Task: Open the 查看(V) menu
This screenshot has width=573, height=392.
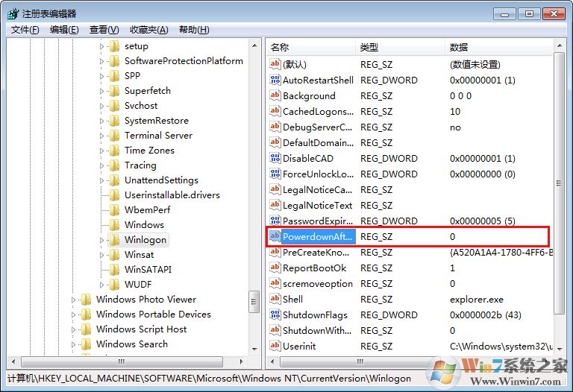Action: click(x=104, y=30)
